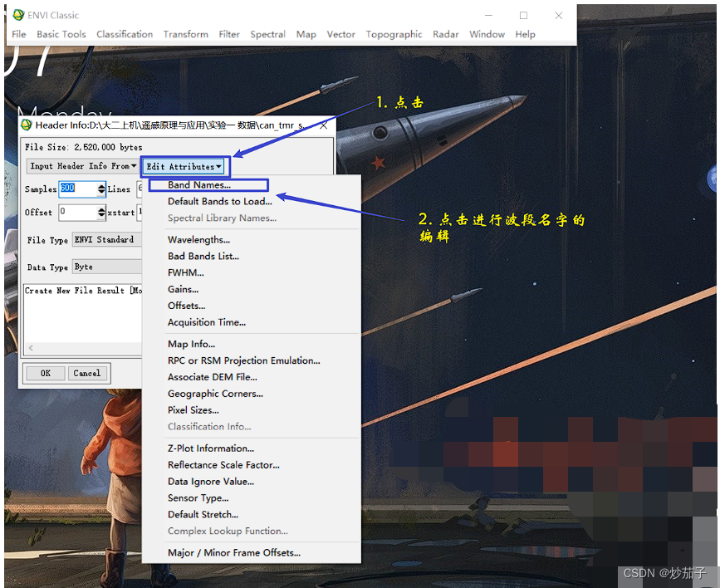
Task: Choose Bad Bands List... entry
Action: click(x=203, y=257)
